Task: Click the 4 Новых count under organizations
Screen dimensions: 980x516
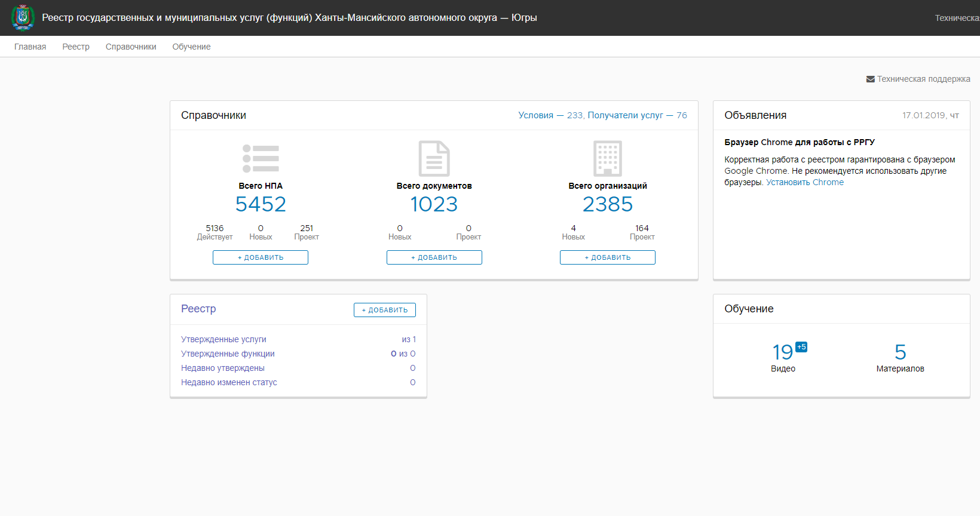Action: pyautogui.click(x=573, y=232)
